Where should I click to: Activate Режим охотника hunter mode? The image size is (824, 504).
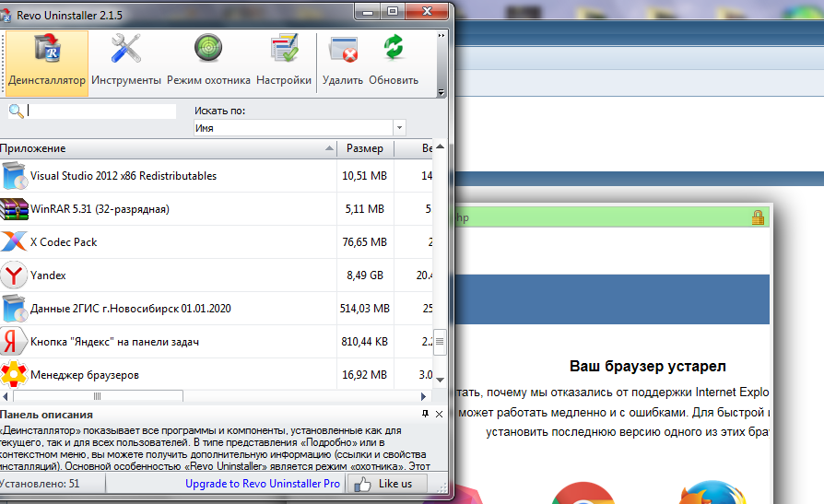(x=208, y=63)
